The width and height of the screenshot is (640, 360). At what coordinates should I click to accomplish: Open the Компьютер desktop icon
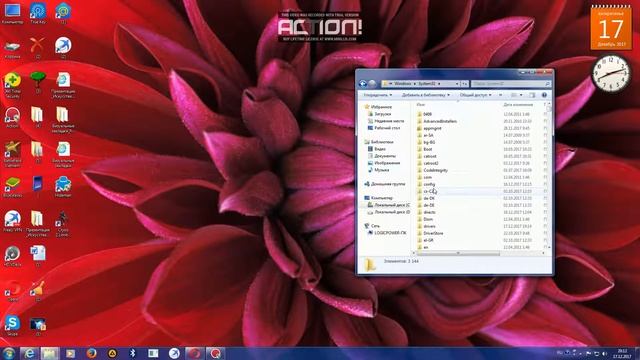tap(12, 13)
